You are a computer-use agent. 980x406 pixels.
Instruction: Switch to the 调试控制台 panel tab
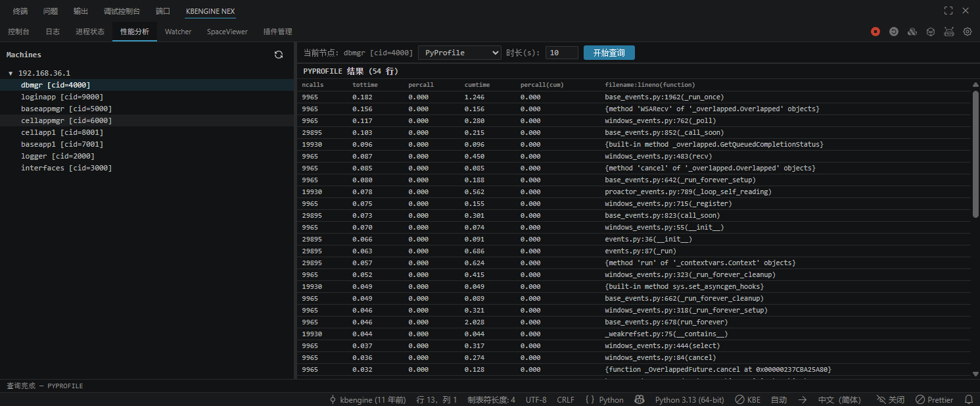[x=122, y=11]
